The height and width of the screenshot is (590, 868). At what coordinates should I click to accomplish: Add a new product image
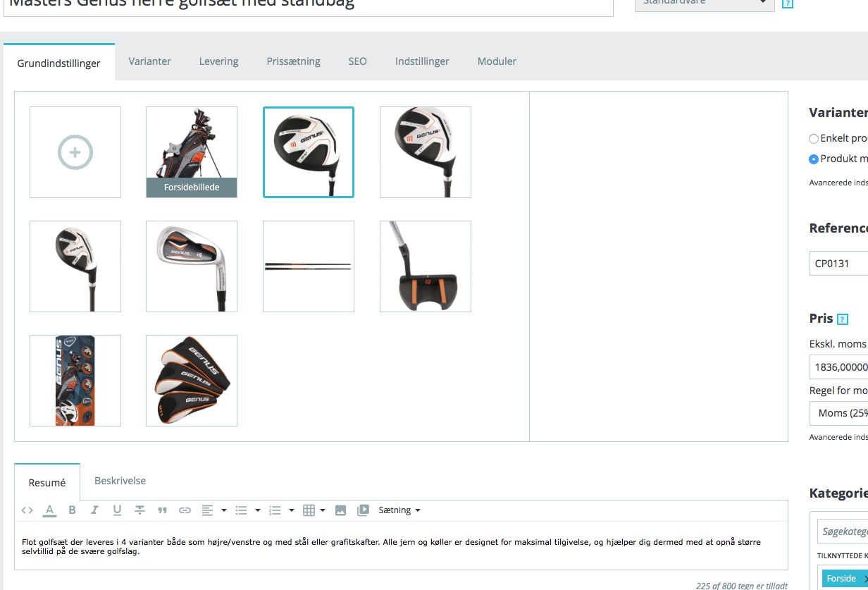(75, 152)
